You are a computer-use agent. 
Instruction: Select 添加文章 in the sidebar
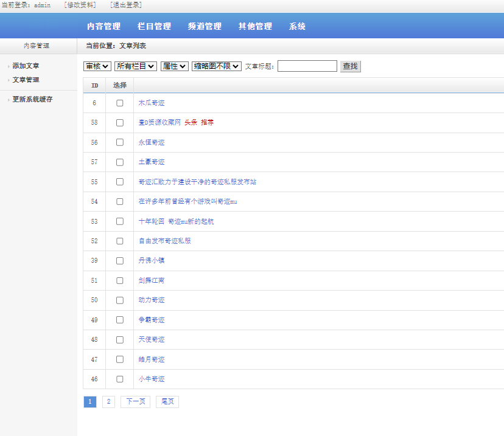click(x=26, y=66)
